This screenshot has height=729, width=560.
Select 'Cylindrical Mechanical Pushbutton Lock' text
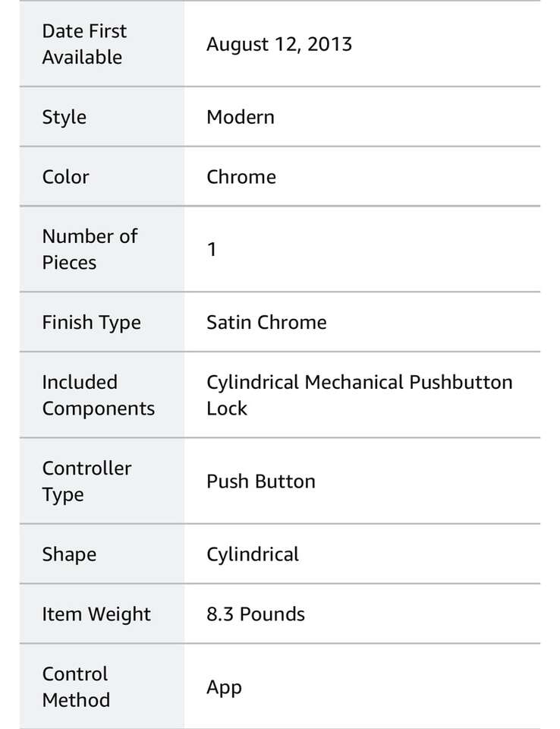pos(359,395)
